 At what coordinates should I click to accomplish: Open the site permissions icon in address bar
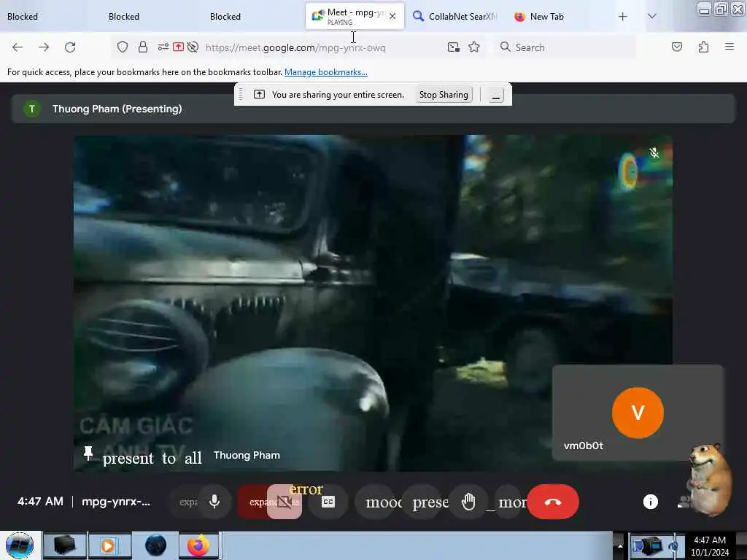(x=163, y=47)
